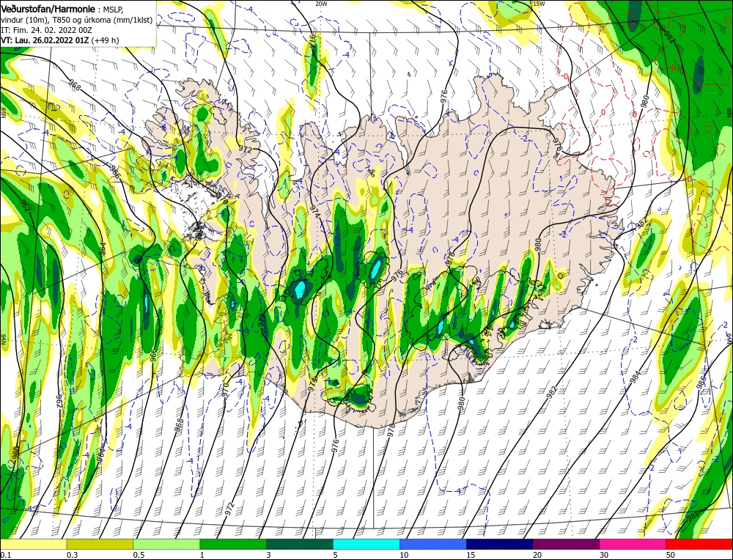The image size is (733, 560).
Task: Click the light green 0.5–1 legend swatch
Action: [166, 544]
